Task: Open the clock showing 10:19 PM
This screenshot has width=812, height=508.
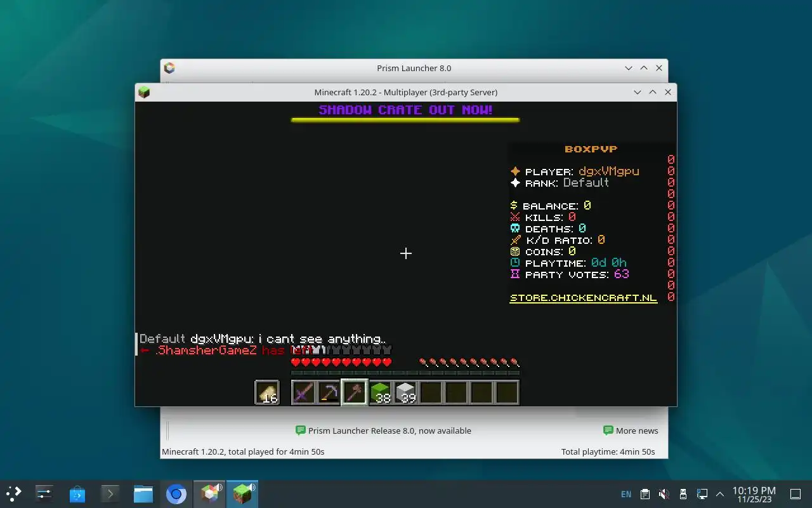Action: click(x=754, y=494)
